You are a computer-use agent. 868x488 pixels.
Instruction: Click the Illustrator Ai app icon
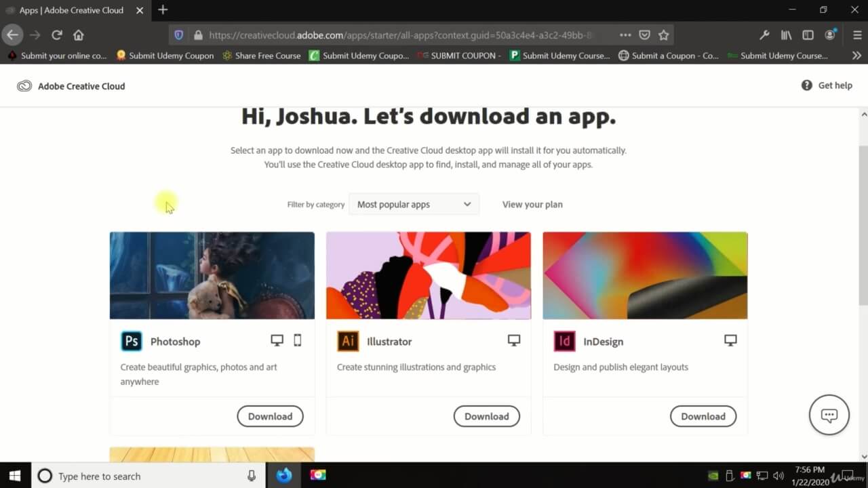tap(348, 341)
